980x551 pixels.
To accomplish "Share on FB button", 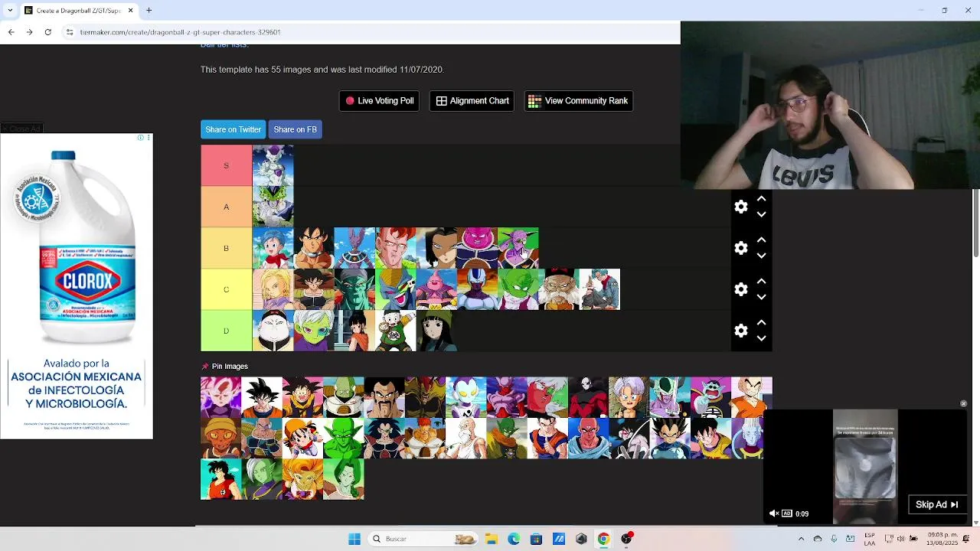I will [x=295, y=129].
